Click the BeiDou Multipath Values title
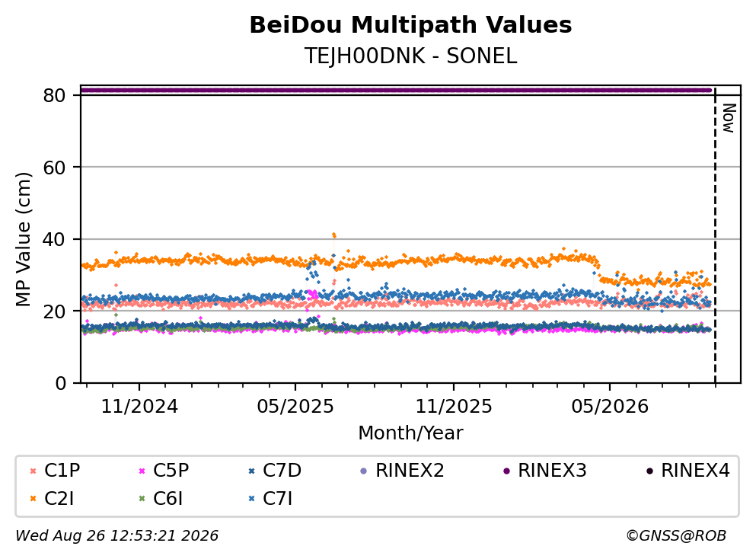This screenshot has width=756, height=559. pos(411,25)
